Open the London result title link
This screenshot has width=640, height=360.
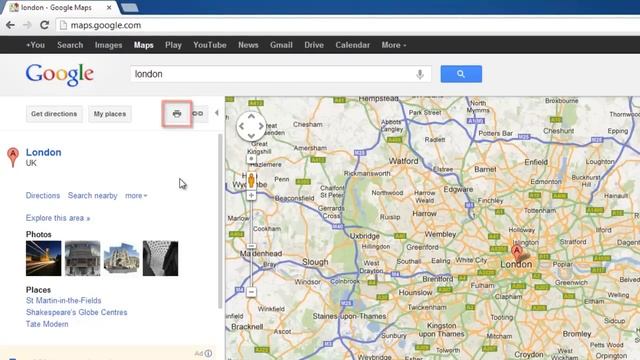(44, 152)
